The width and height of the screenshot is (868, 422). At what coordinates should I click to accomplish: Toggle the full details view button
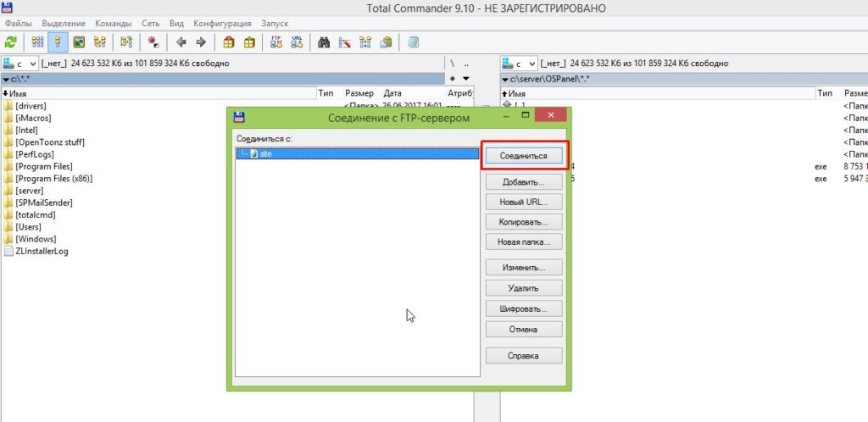coord(58,41)
